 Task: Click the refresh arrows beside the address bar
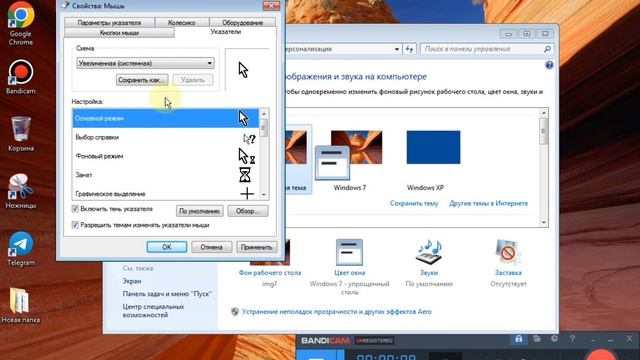pyautogui.click(x=409, y=49)
